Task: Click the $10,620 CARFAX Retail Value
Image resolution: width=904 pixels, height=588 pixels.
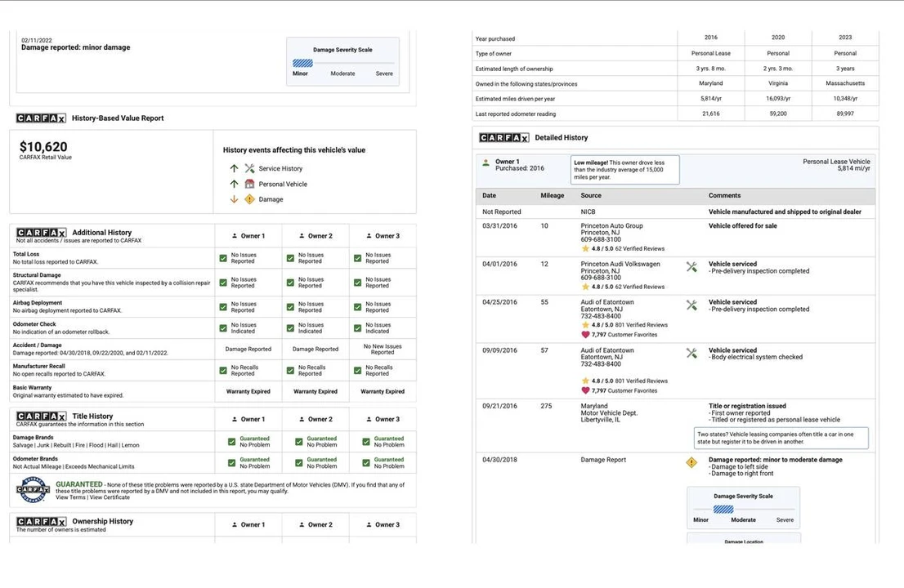Action: [x=44, y=147]
